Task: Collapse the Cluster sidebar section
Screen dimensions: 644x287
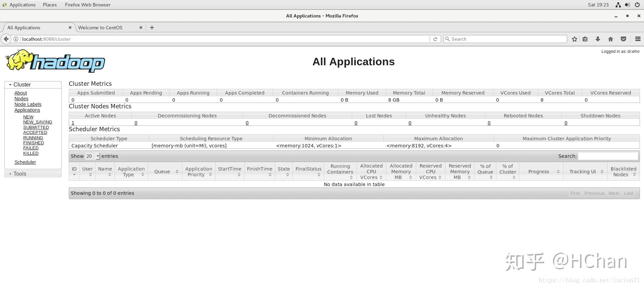Action: pyautogui.click(x=33, y=85)
